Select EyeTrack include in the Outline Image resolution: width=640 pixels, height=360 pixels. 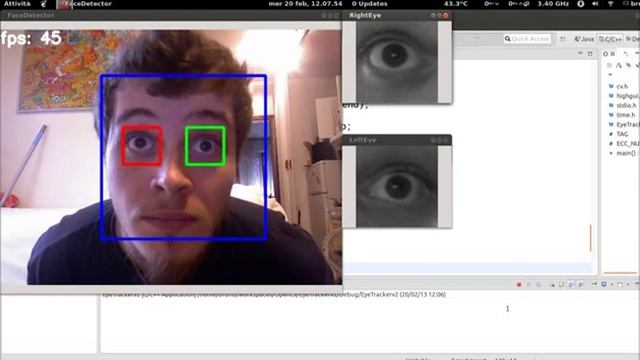tap(624, 124)
